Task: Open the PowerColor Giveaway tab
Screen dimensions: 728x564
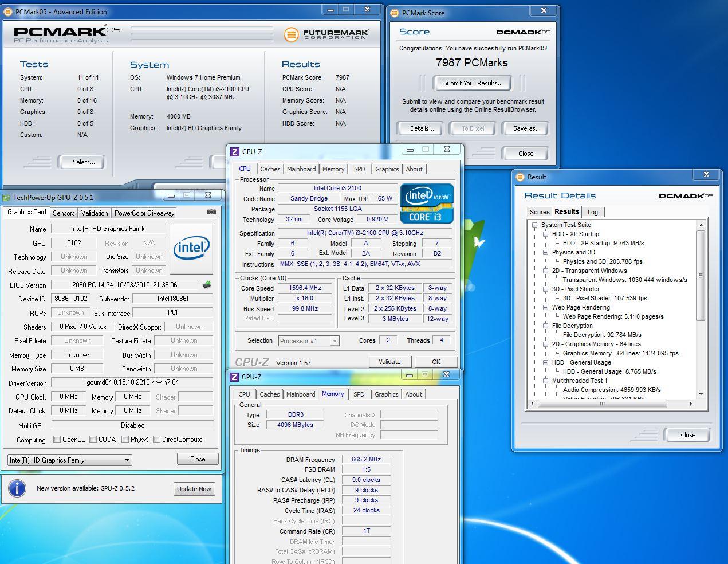Action: point(144,213)
